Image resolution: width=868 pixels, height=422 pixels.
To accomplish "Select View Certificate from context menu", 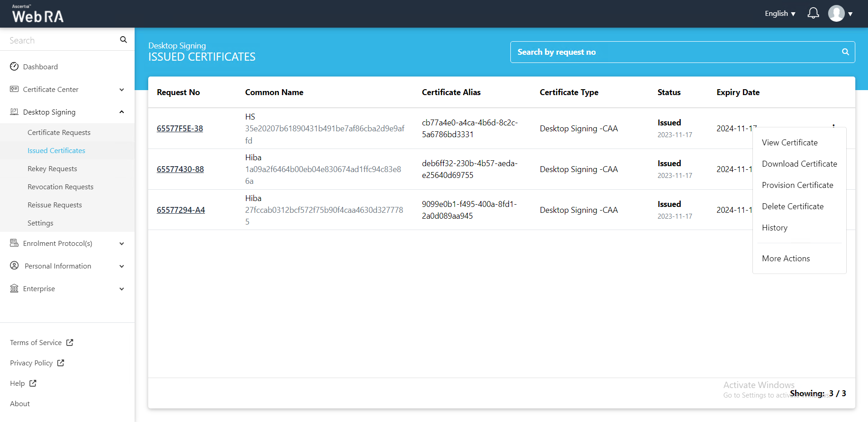I will pos(790,143).
